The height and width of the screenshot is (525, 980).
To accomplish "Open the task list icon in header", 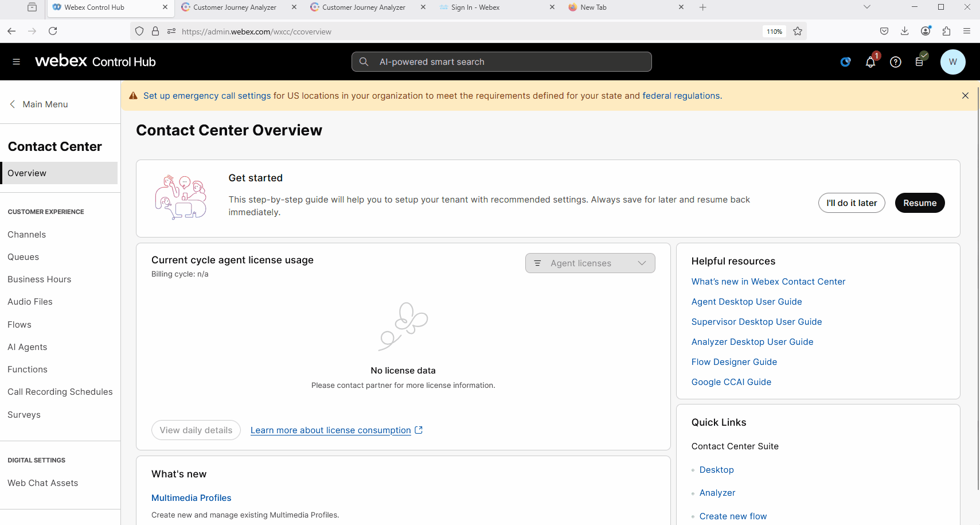I will [x=919, y=62].
